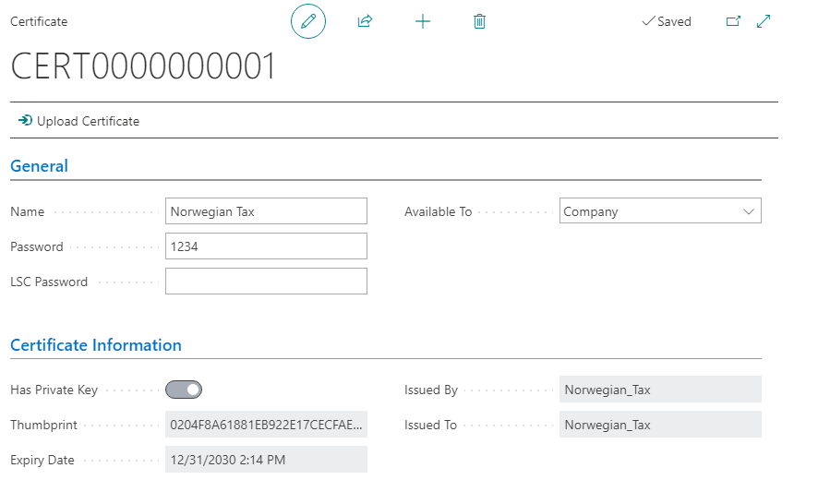This screenshot has height=504, width=818.
Task: Click the Upload Certificate arrow icon
Action: 25,121
